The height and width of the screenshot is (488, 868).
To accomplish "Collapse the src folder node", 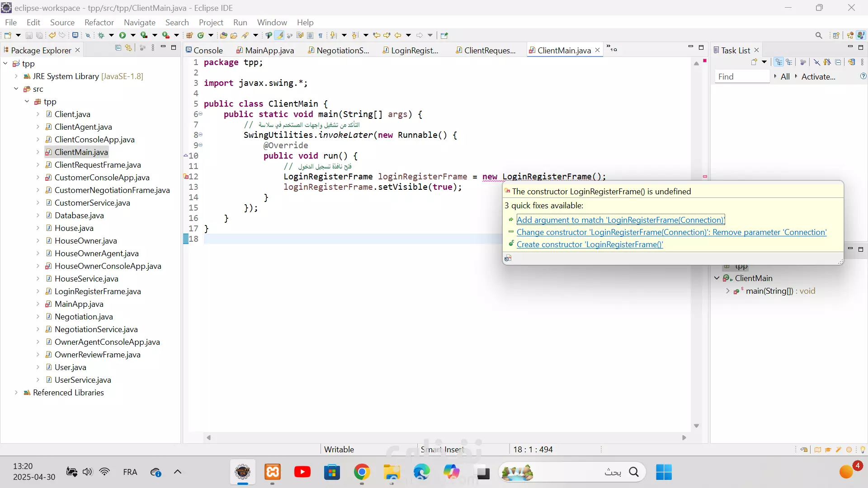I will 16,89.
